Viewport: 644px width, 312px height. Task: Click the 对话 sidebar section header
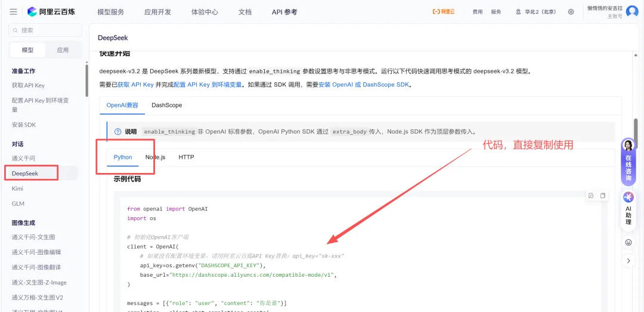click(18, 144)
